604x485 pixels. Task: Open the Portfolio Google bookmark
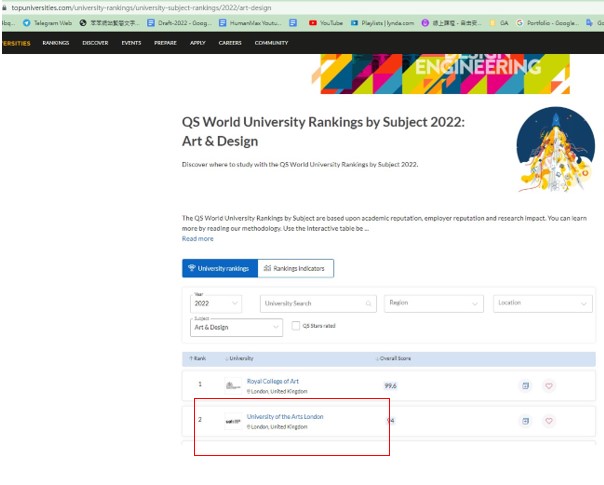coord(547,23)
